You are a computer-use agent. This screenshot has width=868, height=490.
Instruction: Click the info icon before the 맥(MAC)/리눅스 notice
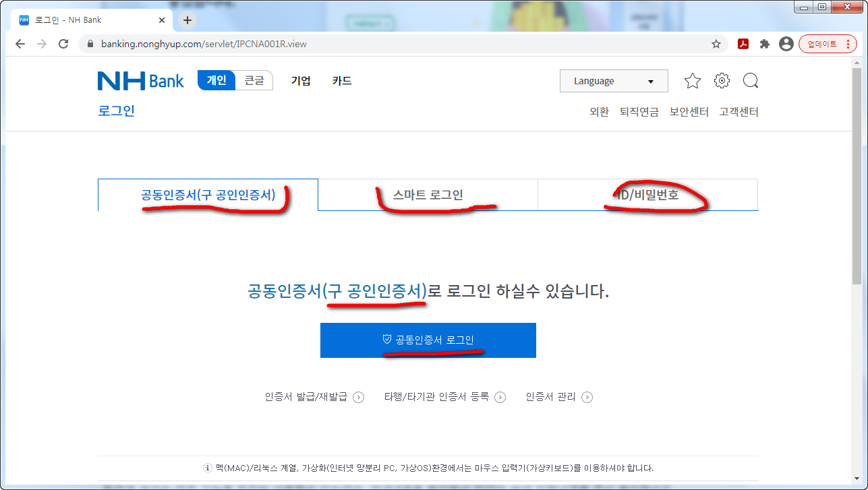(x=208, y=468)
